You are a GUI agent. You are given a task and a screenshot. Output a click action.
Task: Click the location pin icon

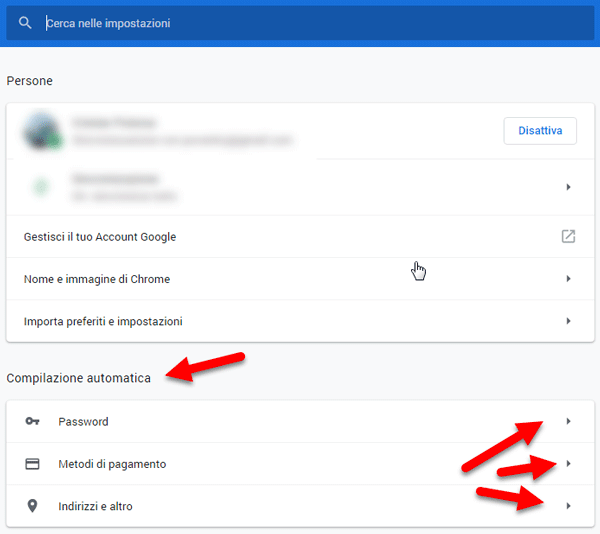(33, 506)
